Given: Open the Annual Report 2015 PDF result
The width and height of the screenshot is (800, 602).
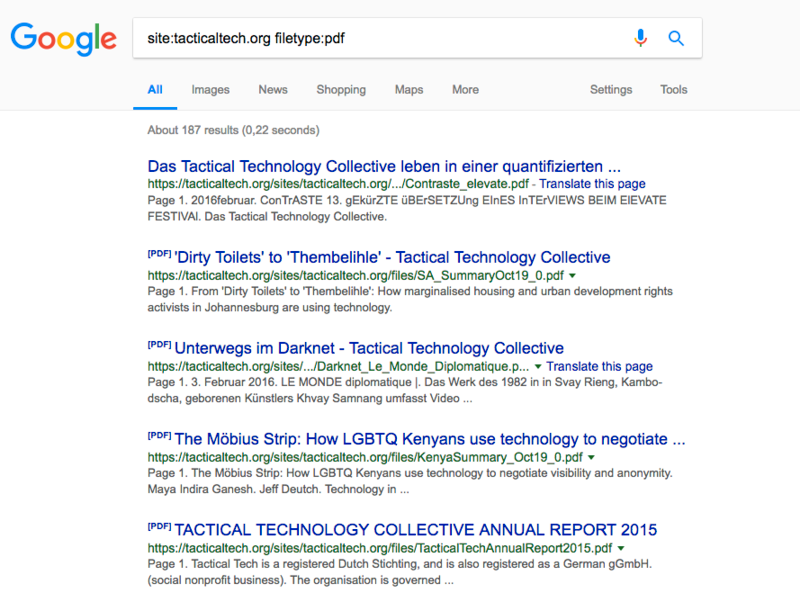Looking at the screenshot, I should coord(415,530).
